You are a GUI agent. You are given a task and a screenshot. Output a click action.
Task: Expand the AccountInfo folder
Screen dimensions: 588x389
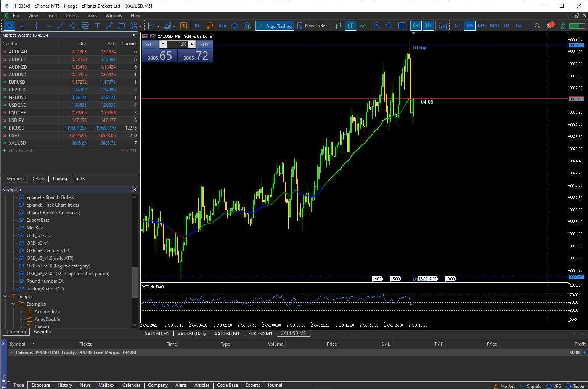pos(21,312)
